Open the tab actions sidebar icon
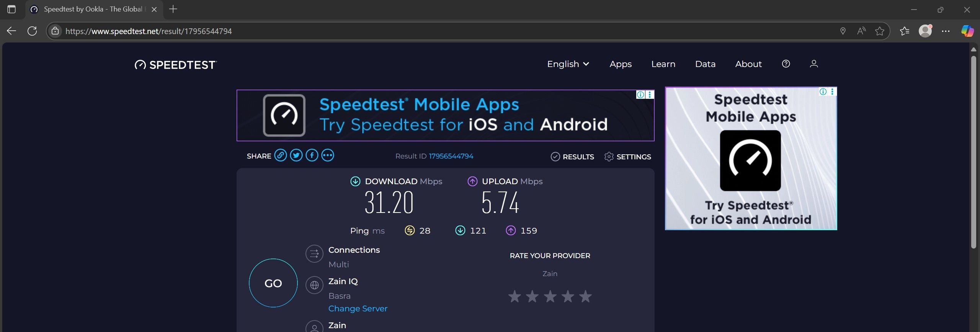980x332 pixels. coord(11,9)
